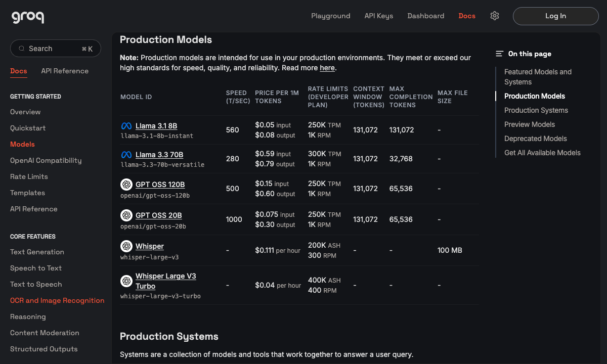This screenshot has width=607, height=364.
Task: Open API Reference under Getting Started
Action: pos(34,209)
